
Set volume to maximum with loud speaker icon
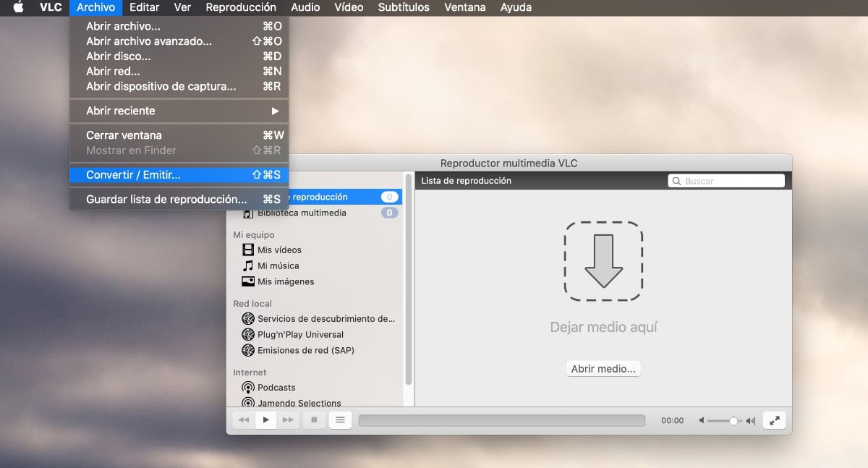751,420
